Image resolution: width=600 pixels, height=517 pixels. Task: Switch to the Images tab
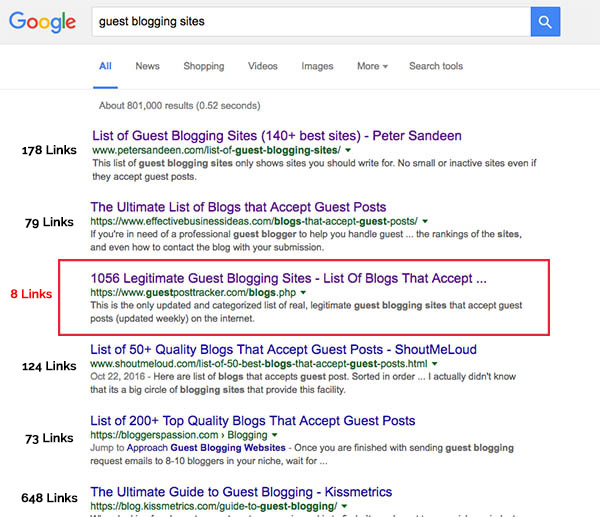tap(317, 66)
